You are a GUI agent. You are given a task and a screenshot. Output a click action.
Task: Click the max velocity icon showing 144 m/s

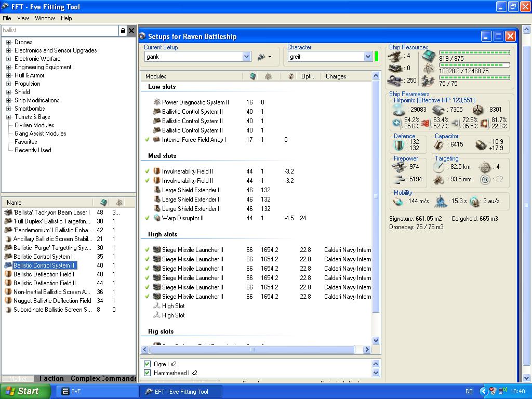pyautogui.click(x=398, y=201)
